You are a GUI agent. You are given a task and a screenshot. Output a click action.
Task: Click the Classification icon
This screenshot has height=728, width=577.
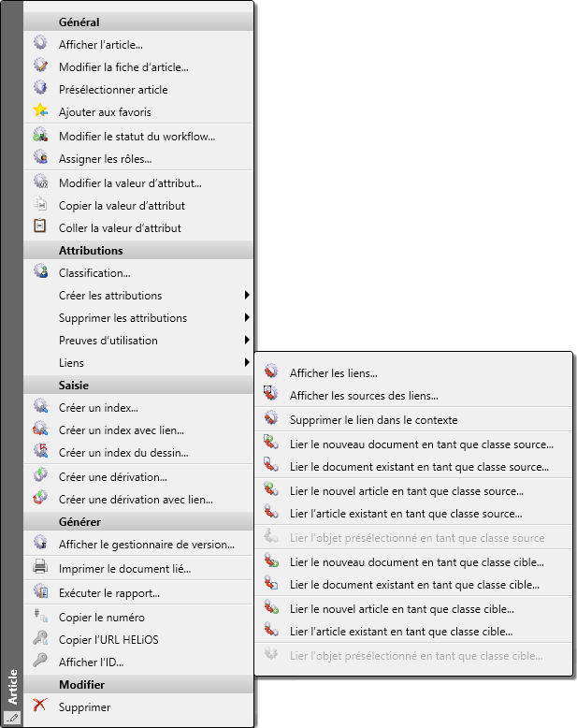tap(40, 271)
